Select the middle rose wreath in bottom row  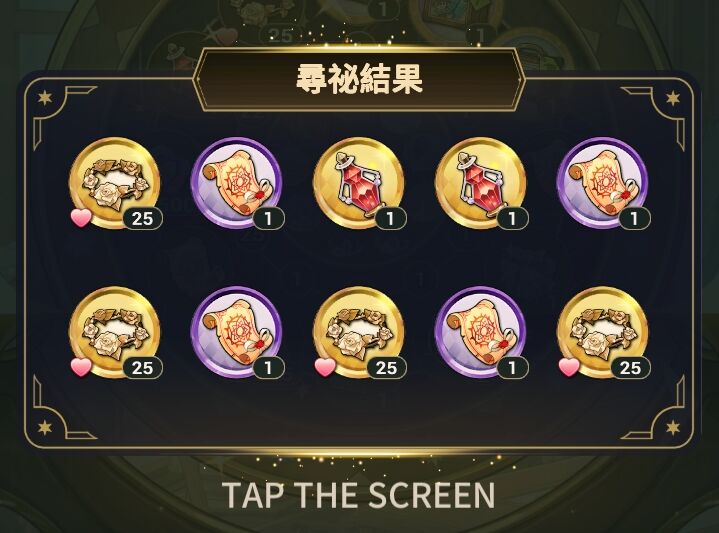click(x=359, y=332)
